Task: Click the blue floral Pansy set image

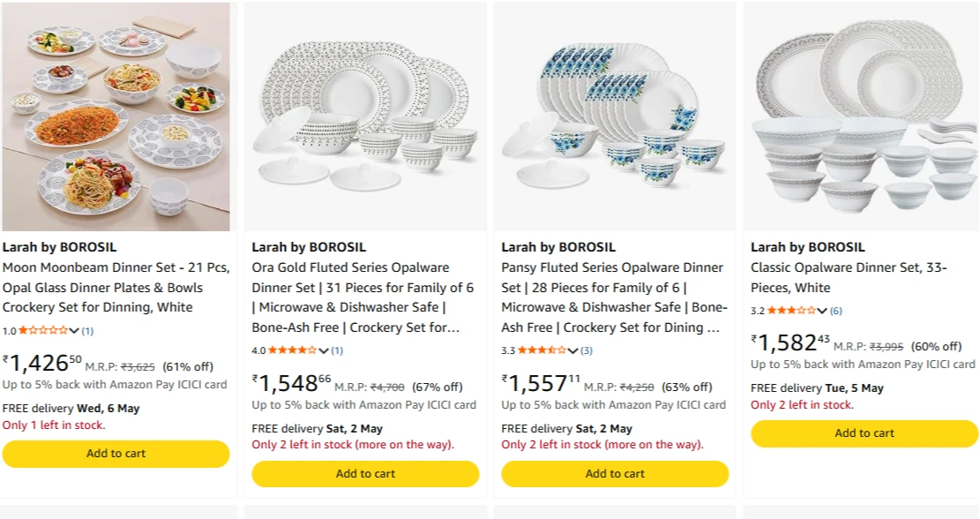Action: [615, 117]
